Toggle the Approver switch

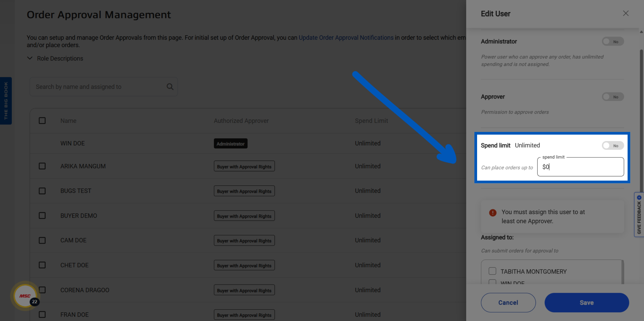[x=613, y=97]
